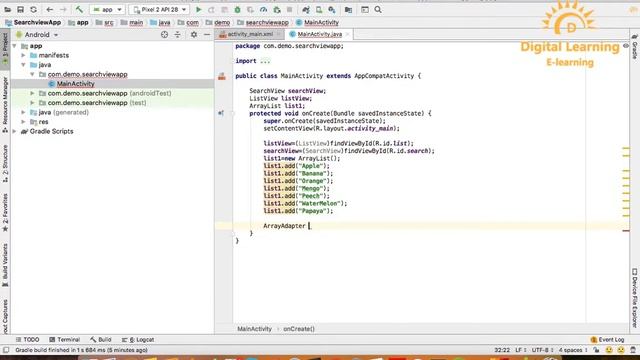Viewport: 640px width, 360px height.
Task: Go back with the left arrow
Action: [50, 9]
